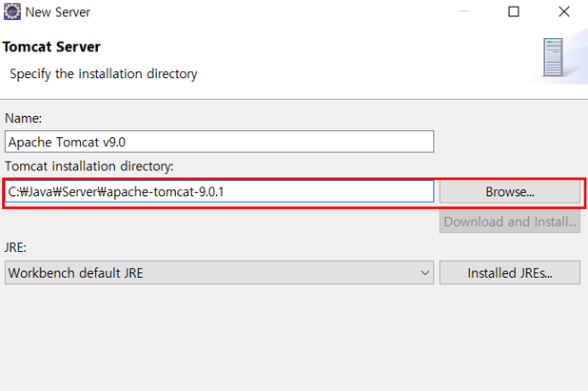Click the server tower wizard image

pyautogui.click(x=553, y=57)
